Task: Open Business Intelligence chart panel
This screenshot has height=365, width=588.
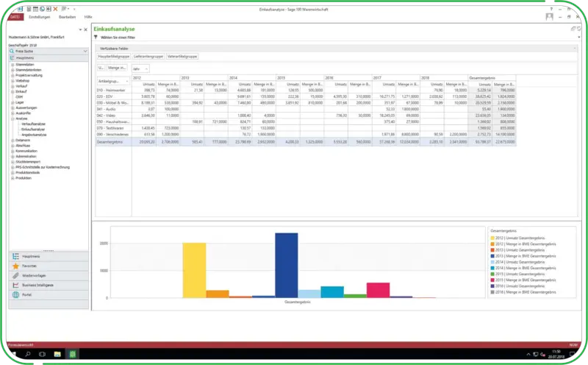Action: pos(37,284)
